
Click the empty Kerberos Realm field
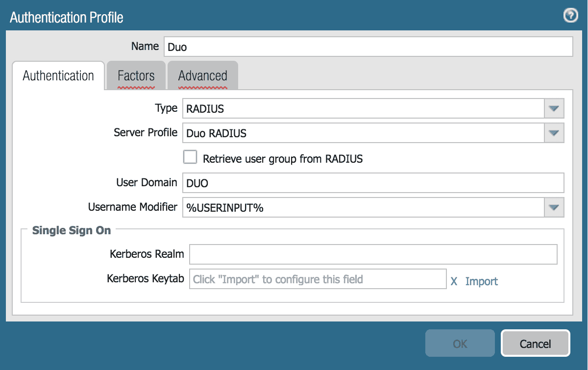372,254
